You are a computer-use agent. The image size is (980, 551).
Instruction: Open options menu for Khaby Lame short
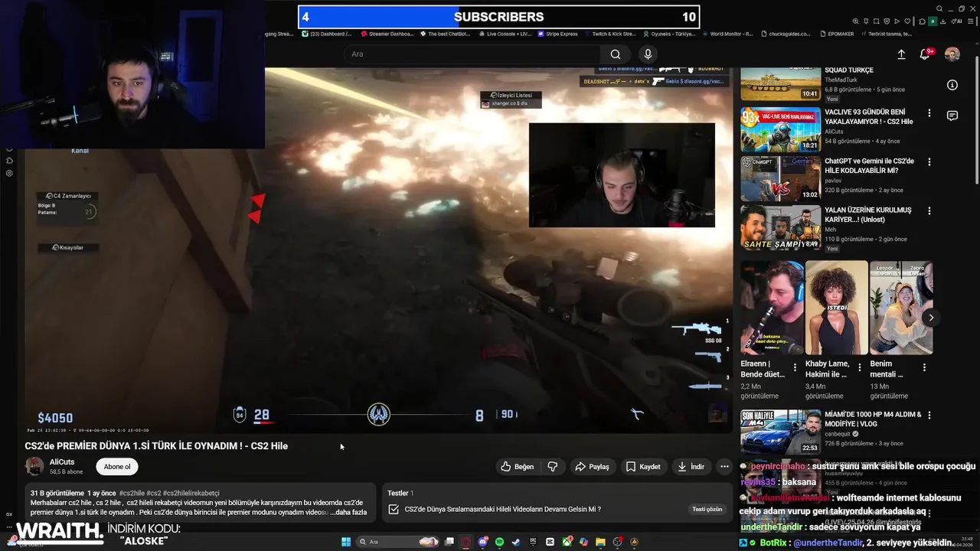(x=859, y=367)
